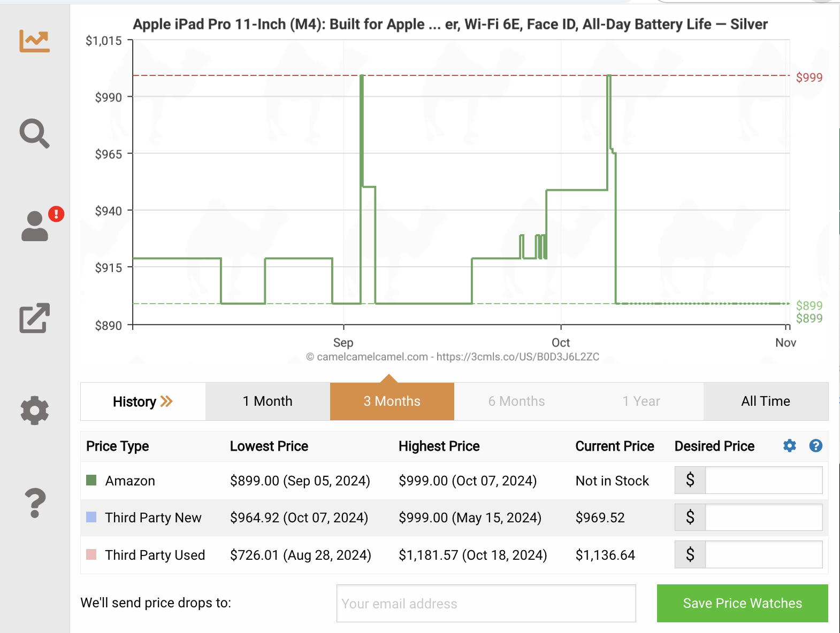The width and height of the screenshot is (840, 633).
Task: Focus the Amazon desired price field
Action: pos(763,480)
